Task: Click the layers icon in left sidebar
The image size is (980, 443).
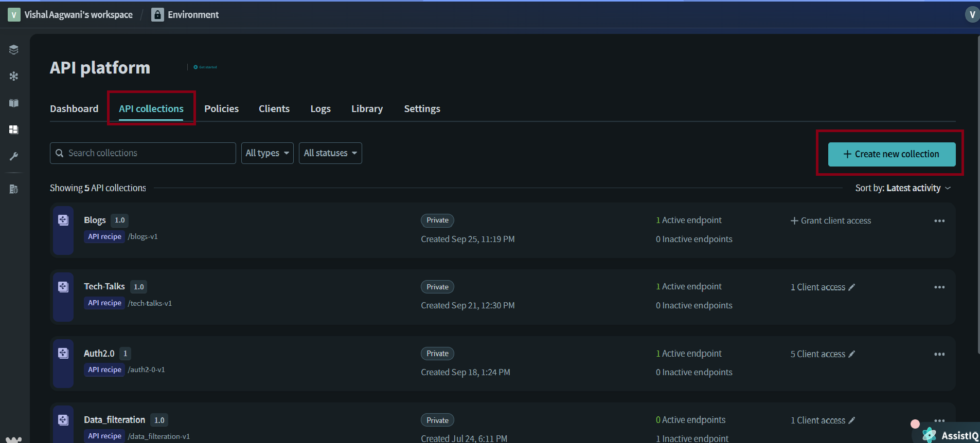Action: pos(14,49)
